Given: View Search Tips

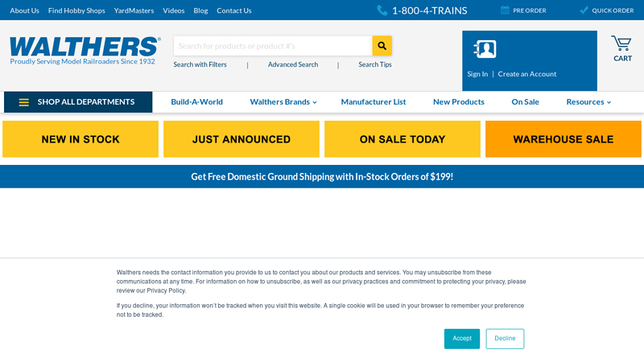Looking at the screenshot, I should coord(375,64).
